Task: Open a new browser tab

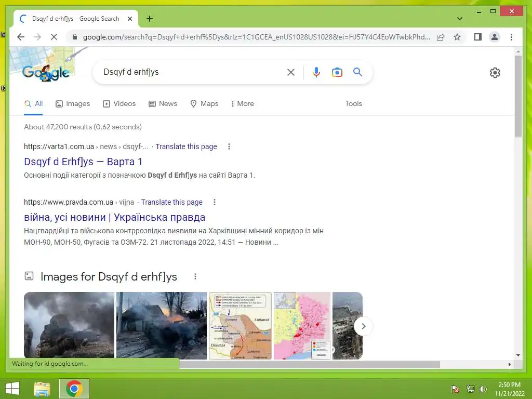Action: [x=150, y=19]
